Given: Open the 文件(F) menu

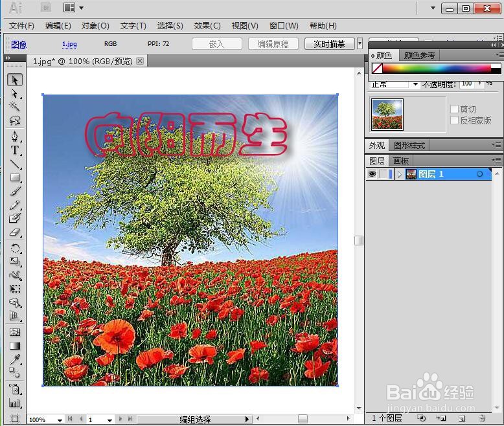Looking at the screenshot, I should [x=21, y=26].
